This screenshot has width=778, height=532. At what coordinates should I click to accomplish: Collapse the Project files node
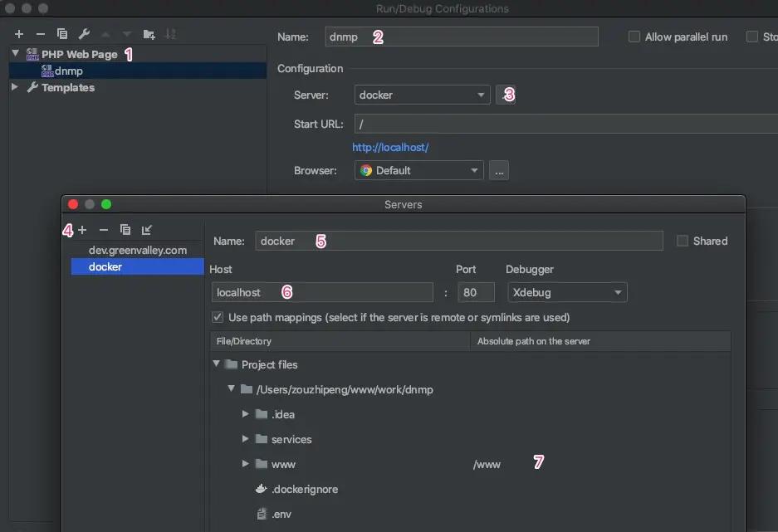click(217, 364)
